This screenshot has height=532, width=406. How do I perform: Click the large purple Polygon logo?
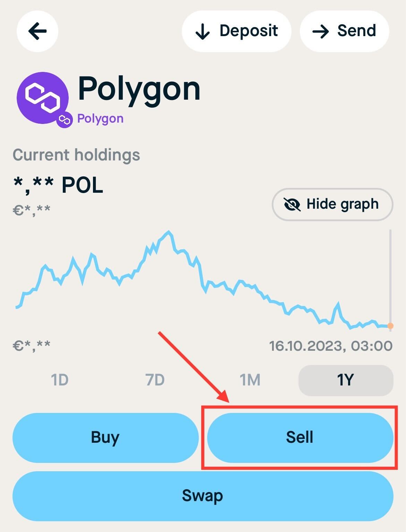[43, 98]
